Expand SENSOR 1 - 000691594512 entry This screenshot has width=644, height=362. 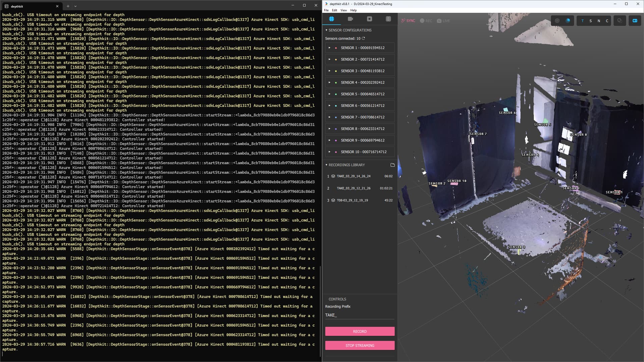click(x=329, y=48)
